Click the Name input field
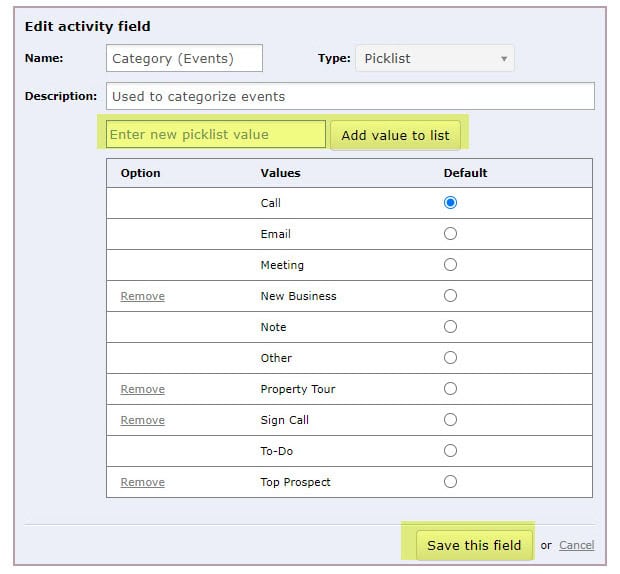 click(184, 59)
